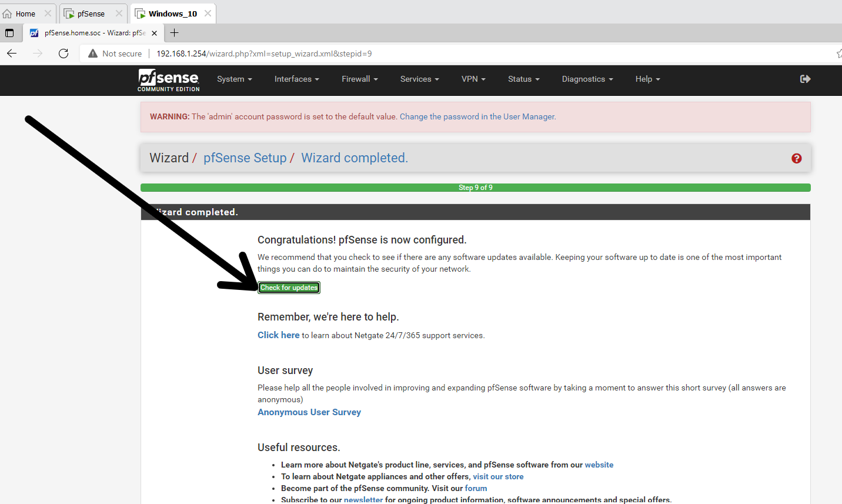Close the Windows_10 VM tab
Image resolution: width=842 pixels, height=504 pixels.
coord(208,14)
